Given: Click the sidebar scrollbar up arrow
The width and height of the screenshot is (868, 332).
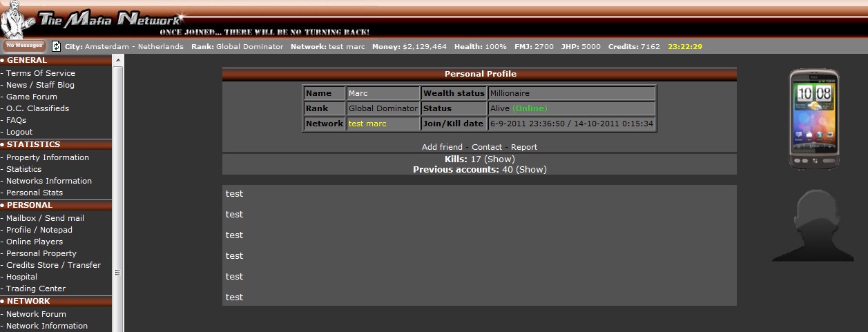Looking at the screenshot, I should (x=118, y=61).
